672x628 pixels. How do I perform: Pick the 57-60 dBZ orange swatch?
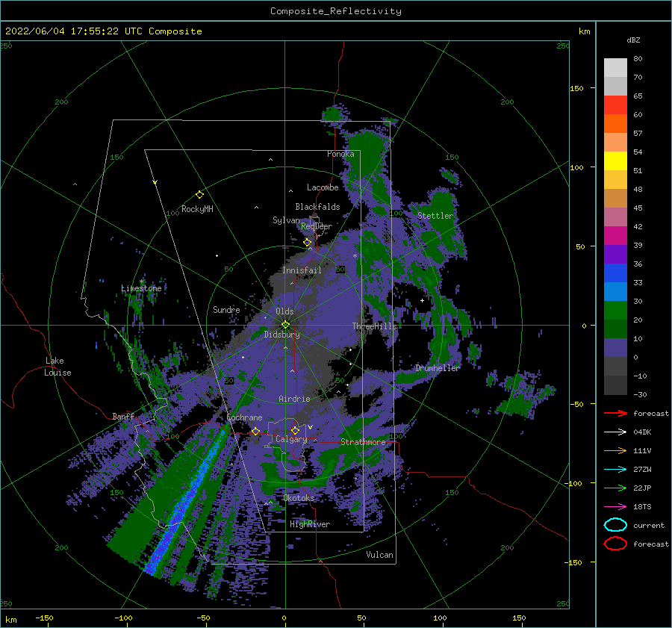point(615,124)
